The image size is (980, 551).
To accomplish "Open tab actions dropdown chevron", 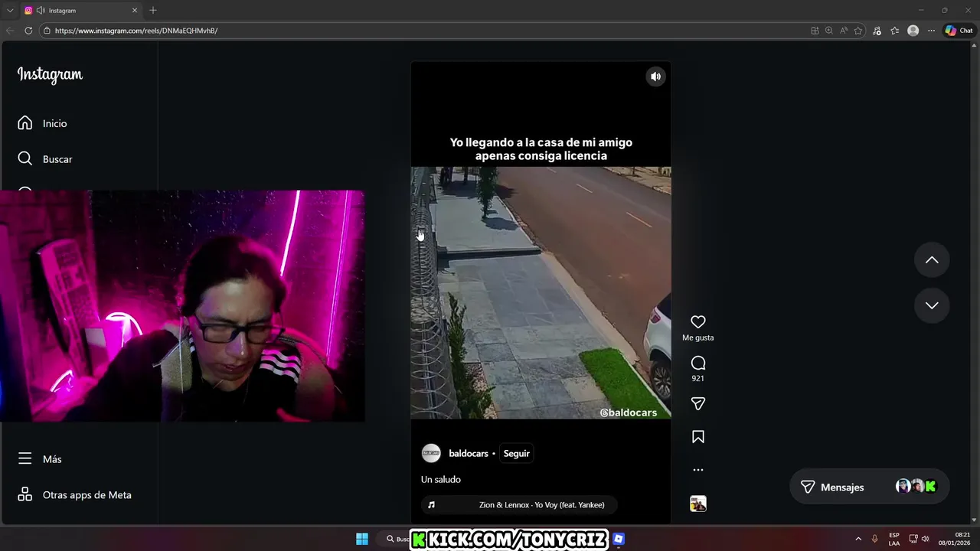I will pos(10,11).
